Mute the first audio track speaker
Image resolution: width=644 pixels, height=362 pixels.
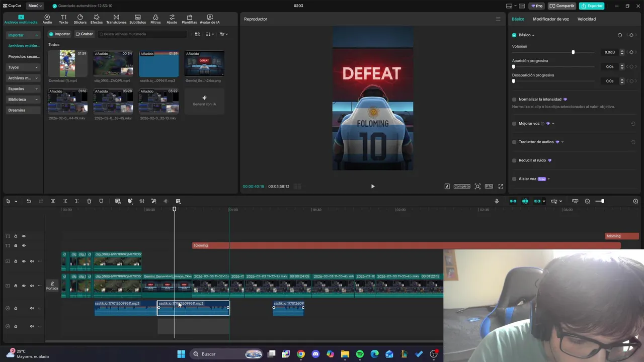32,308
